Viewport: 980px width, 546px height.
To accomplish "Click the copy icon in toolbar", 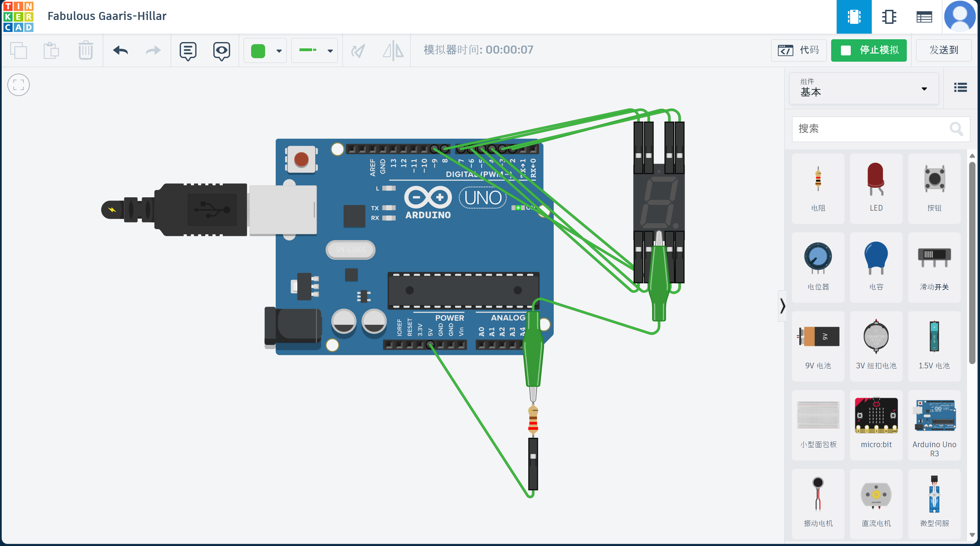I will tap(18, 50).
